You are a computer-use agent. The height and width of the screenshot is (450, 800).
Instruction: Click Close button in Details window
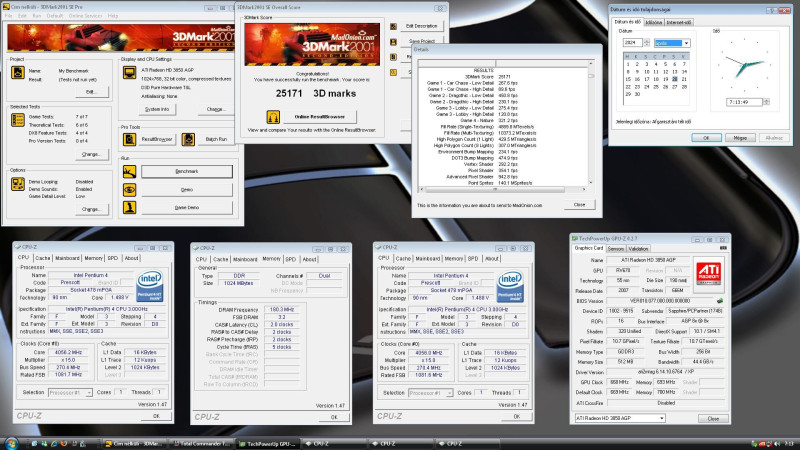[580, 205]
